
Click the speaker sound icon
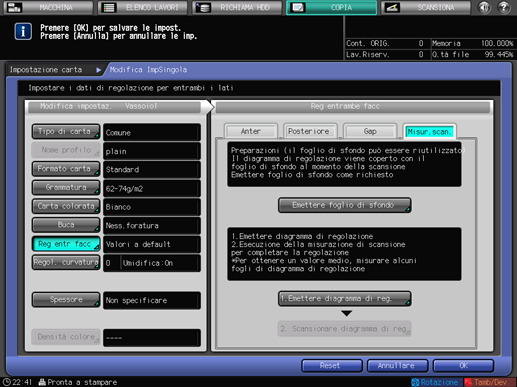click(484, 7)
